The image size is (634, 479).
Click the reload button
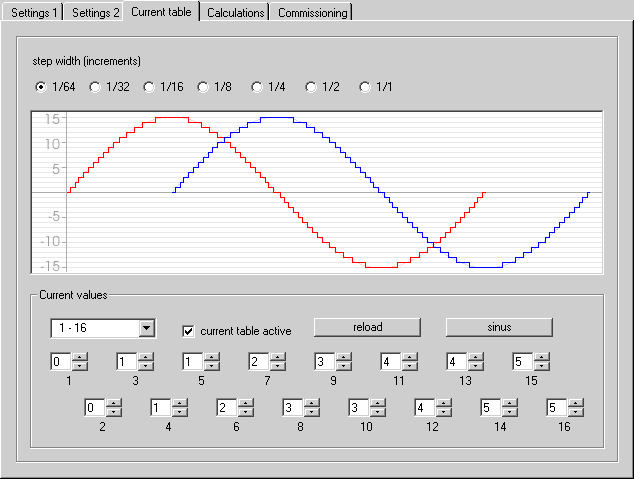pyautogui.click(x=367, y=327)
